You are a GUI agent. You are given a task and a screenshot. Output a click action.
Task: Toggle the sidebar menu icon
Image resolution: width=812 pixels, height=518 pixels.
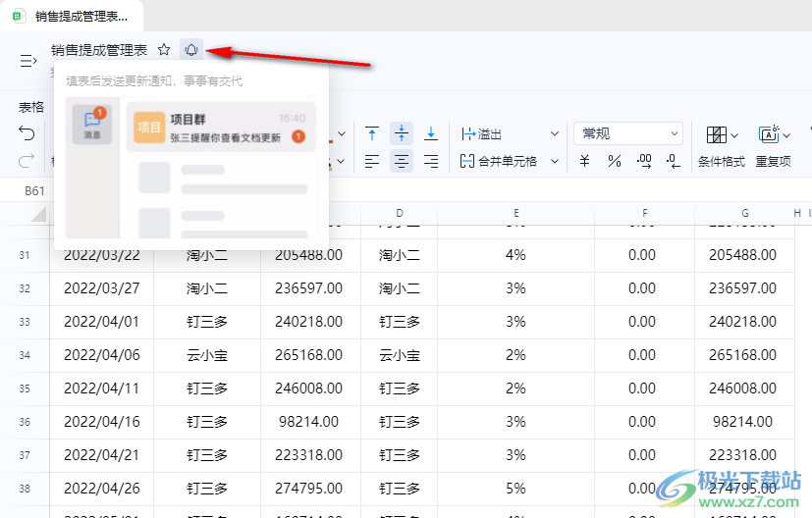27,61
